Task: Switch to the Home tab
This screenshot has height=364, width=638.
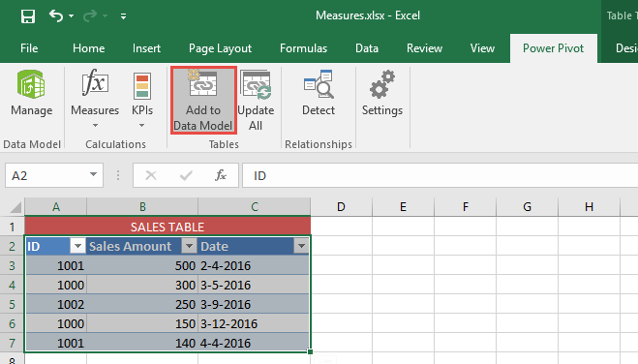Action: (x=89, y=48)
